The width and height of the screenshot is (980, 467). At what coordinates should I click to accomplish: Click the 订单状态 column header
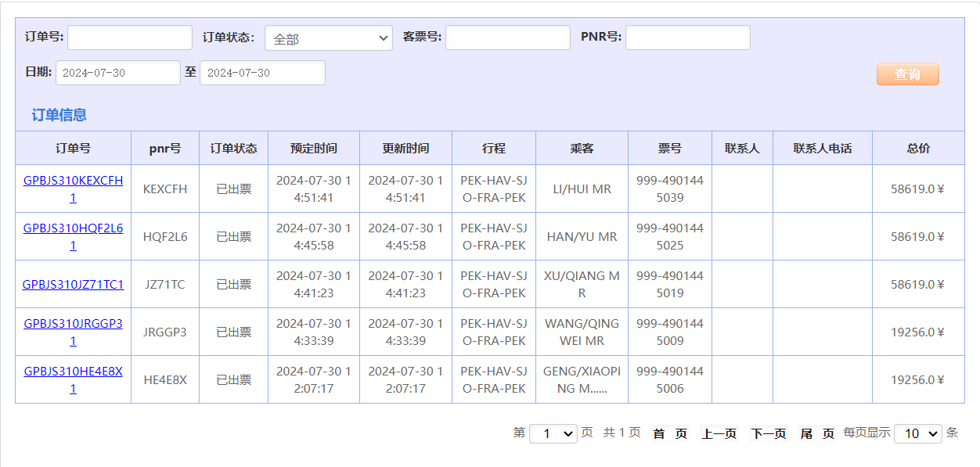tap(233, 148)
